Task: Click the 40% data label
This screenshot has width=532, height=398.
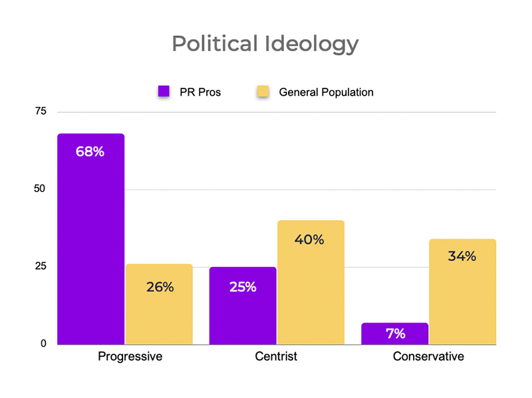Action: 309,240
